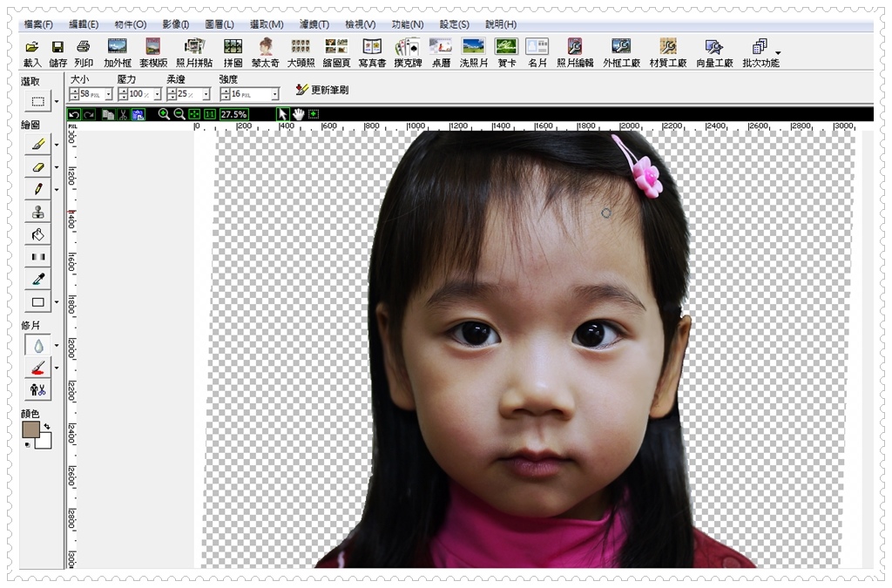Viewport: 892px width, 588px height.
Task: Open the 強度 strength dropdown arrow
Action: (x=274, y=94)
